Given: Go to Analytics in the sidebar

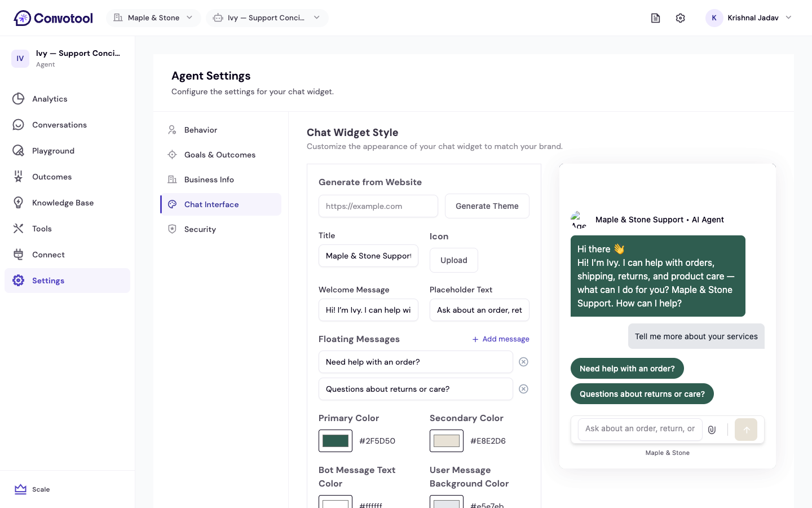Looking at the screenshot, I should [67, 99].
